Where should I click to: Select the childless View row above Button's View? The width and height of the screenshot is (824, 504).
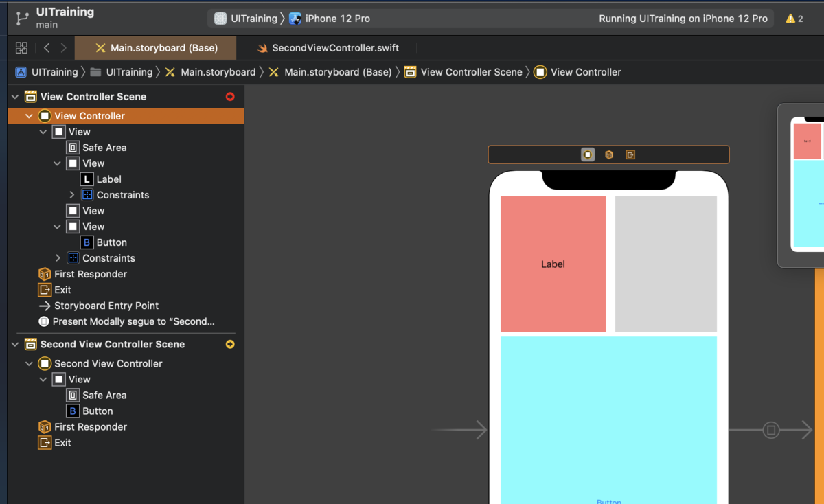126,211
